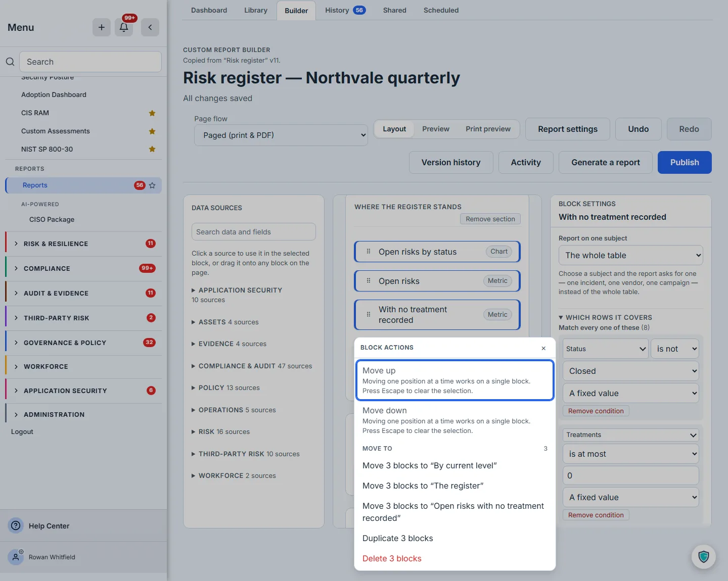Click Remove condition under the Closed status rule
Image resolution: width=728 pixels, height=581 pixels.
[596, 411]
